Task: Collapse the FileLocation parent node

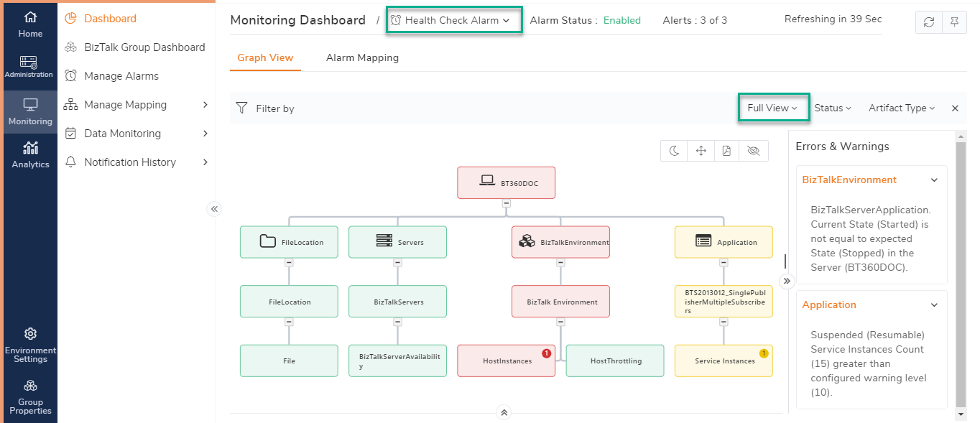Action: click(289, 263)
